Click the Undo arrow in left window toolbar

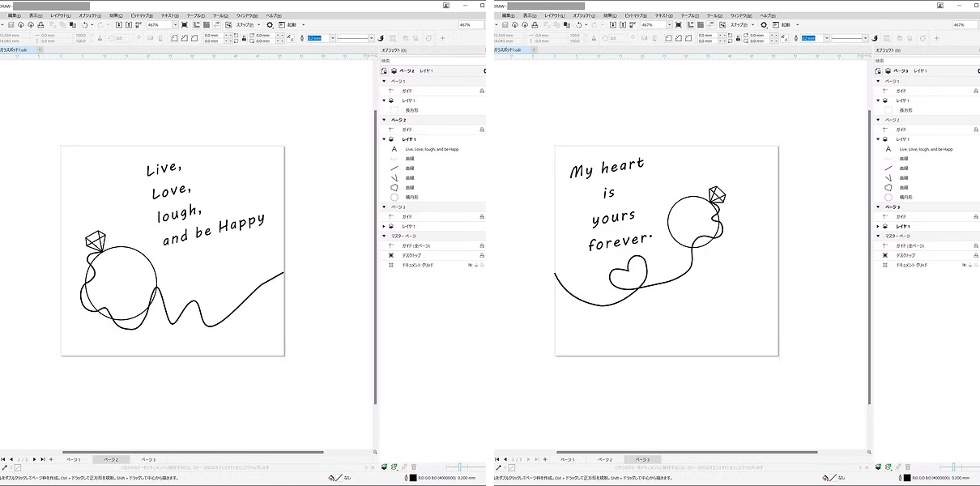[84, 25]
